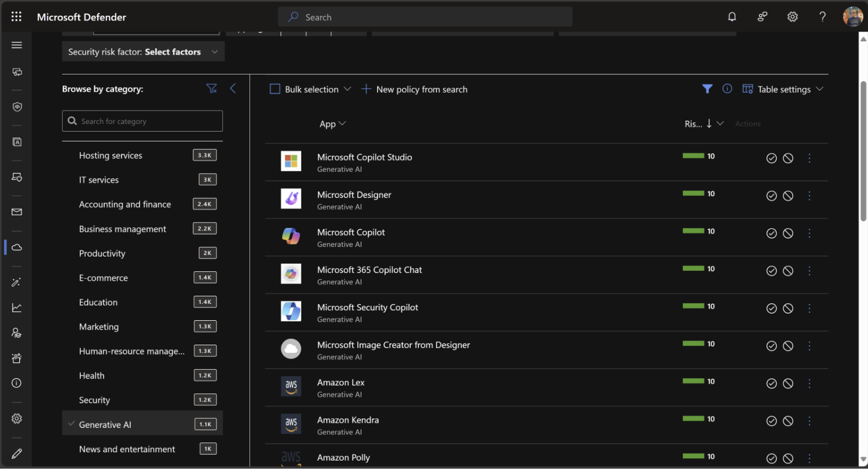Select E-commerce category
The image size is (868, 471).
tap(143, 278)
